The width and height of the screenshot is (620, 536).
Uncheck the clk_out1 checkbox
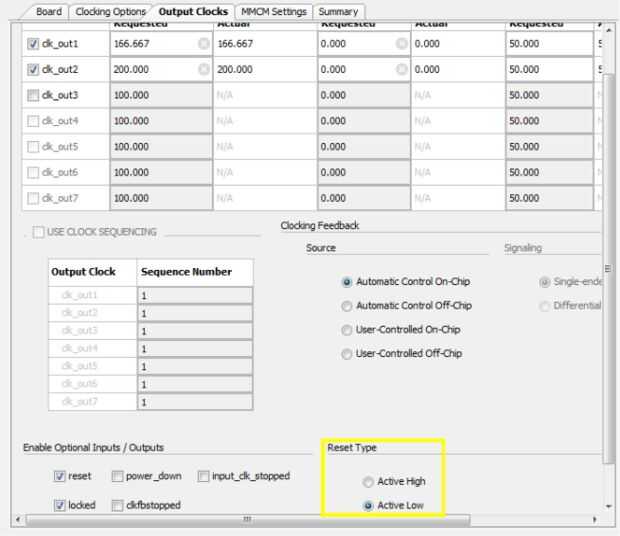coord(33,43)
